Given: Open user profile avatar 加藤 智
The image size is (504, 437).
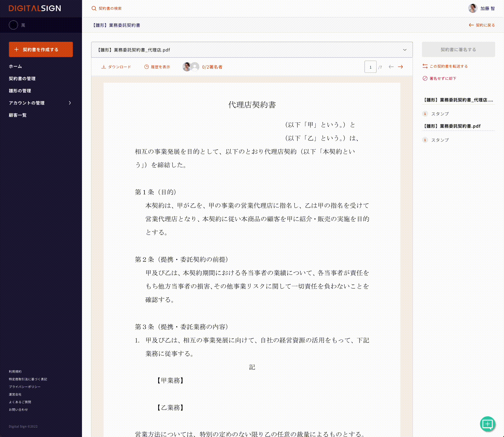Looking at the screenshot, I should 473,9.
